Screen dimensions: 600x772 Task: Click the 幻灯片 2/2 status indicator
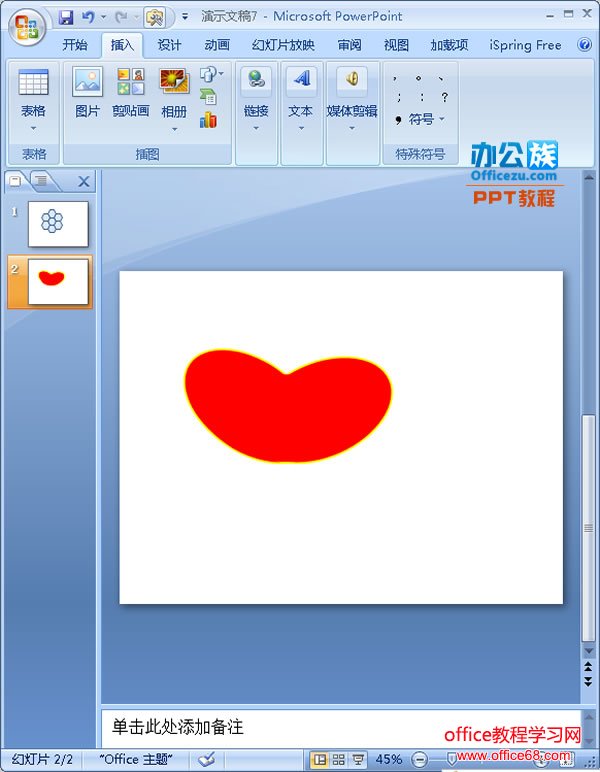point(42,759)
